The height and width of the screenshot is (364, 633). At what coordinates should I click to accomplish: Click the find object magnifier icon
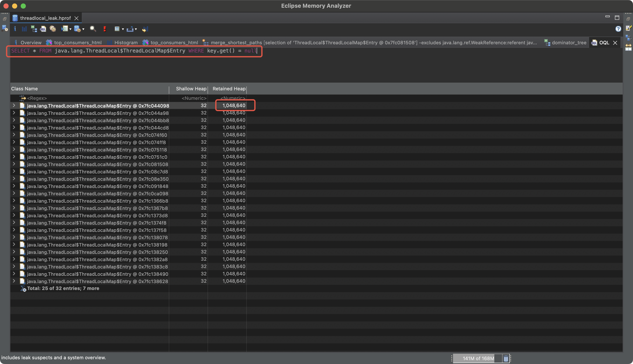[93, 29]
